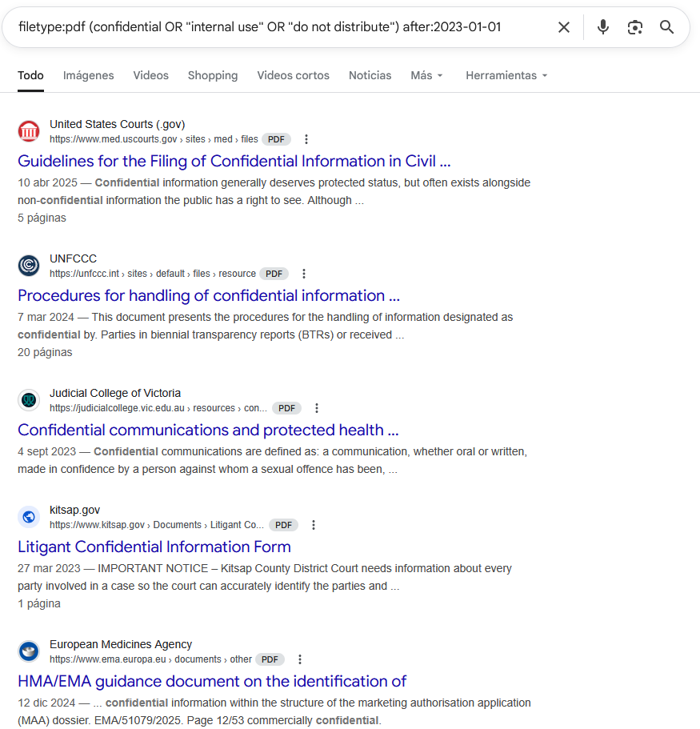The image size is (700, 729).
Task: Select the Videos cortos tab
Action: point(293,75)
